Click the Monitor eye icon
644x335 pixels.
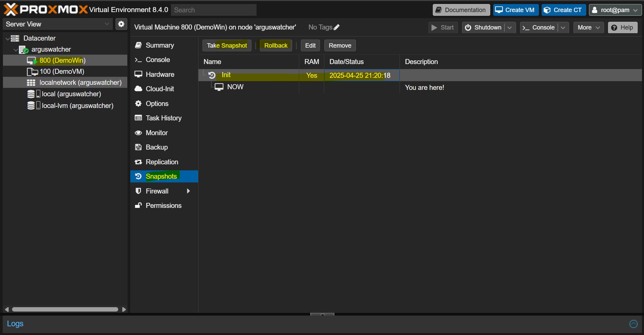pos(138,133)
